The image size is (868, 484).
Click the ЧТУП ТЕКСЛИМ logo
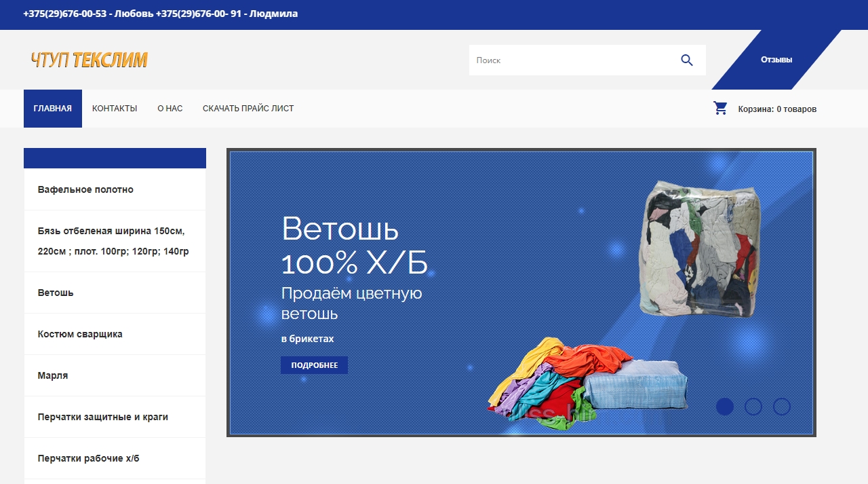pyautogui.click(x=89, y=60)
